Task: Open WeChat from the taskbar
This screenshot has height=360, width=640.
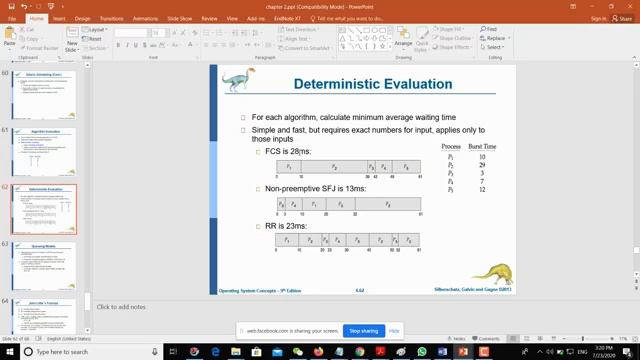Action: coord(298,351)
